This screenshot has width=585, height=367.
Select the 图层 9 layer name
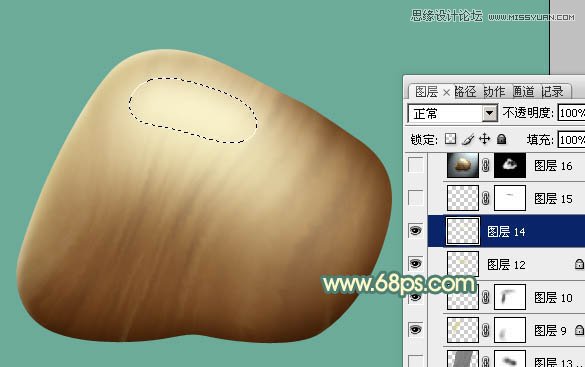coord(550,330)
